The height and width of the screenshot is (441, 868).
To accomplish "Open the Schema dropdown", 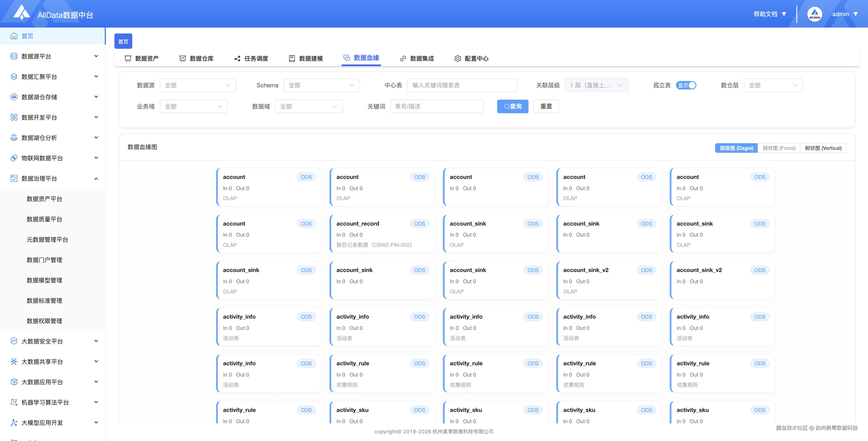I will pyautogui.click(x=321, y=85).
